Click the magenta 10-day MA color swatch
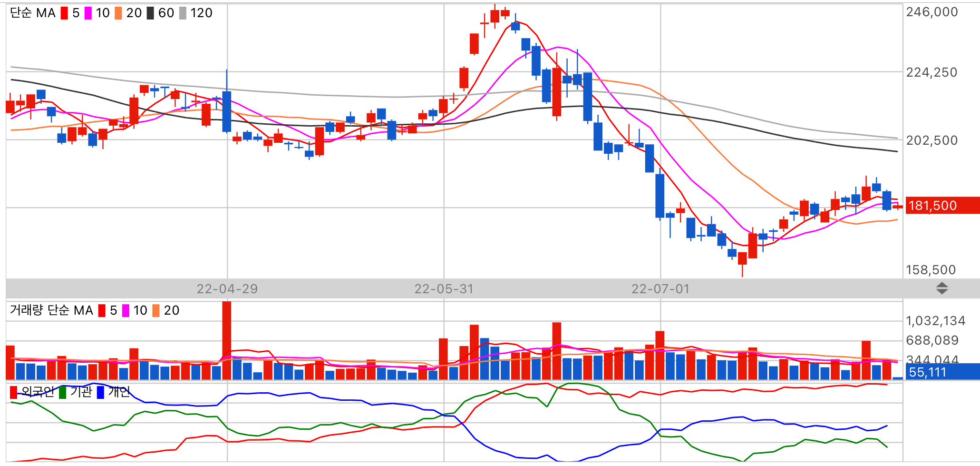The width and height of the screenshot is (980, 466). click(88, 13)
